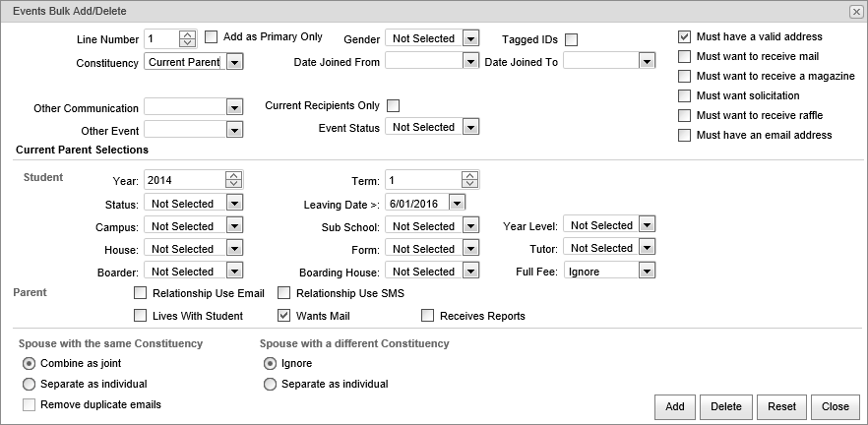The image size is (868, 425).
Task: Increase Line Number with up arrow
Action: (188, 35)
